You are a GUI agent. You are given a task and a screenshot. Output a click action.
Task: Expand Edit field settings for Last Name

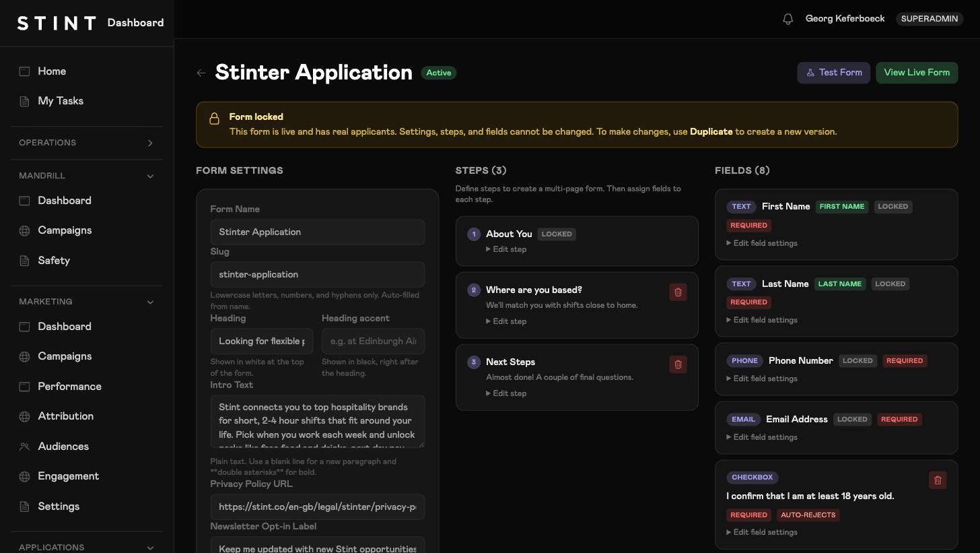tap(762, 320)
